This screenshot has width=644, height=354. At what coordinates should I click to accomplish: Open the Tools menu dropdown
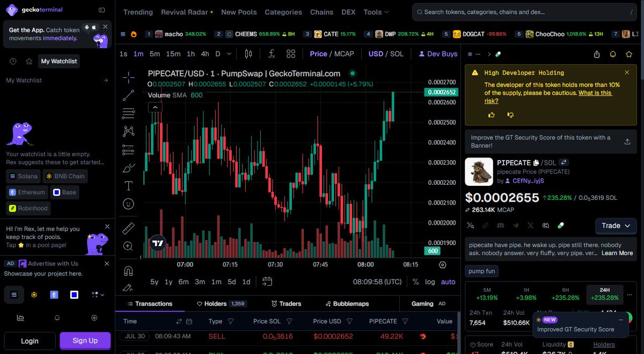(x=376, y=12)
